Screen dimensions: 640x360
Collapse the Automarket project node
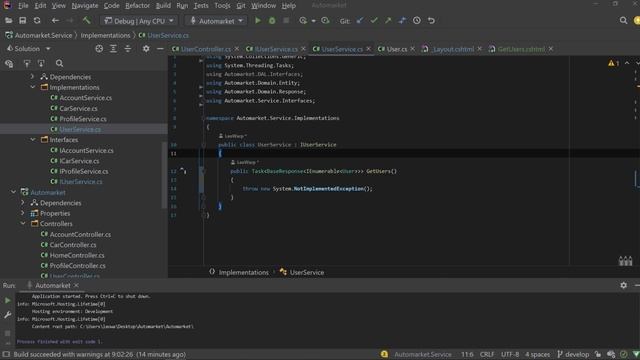(x=13, y=192)
